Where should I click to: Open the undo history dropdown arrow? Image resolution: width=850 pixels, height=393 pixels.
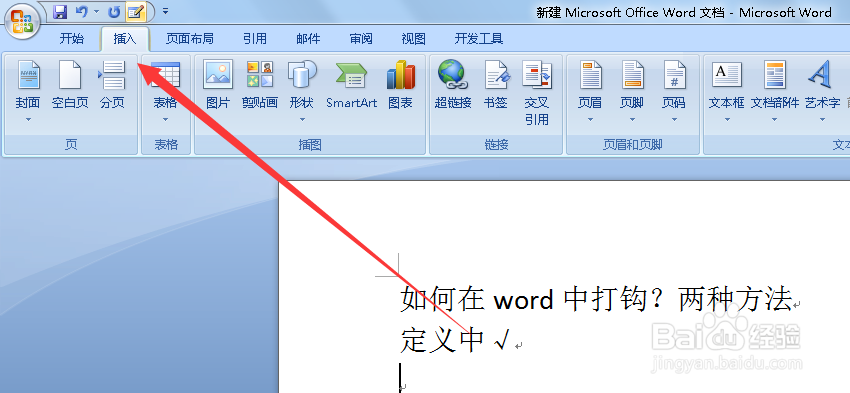coord(96,11)
